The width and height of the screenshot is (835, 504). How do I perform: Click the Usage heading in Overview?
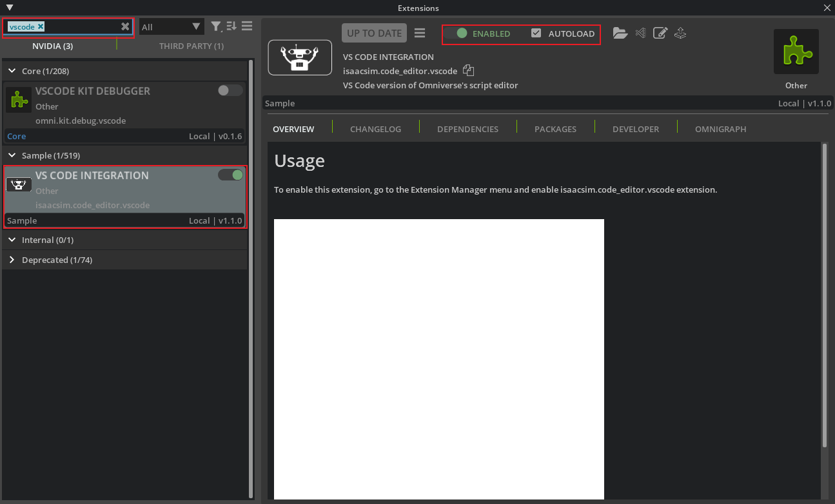pos(299,161)
